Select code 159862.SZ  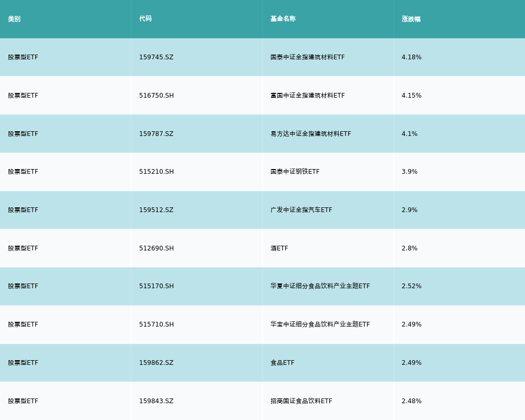point(156,363)
